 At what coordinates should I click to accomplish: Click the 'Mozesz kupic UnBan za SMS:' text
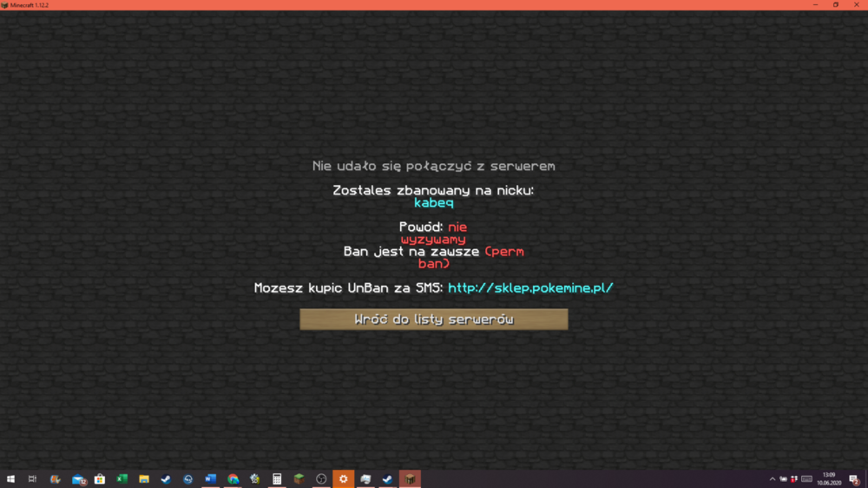pos(348,288)
